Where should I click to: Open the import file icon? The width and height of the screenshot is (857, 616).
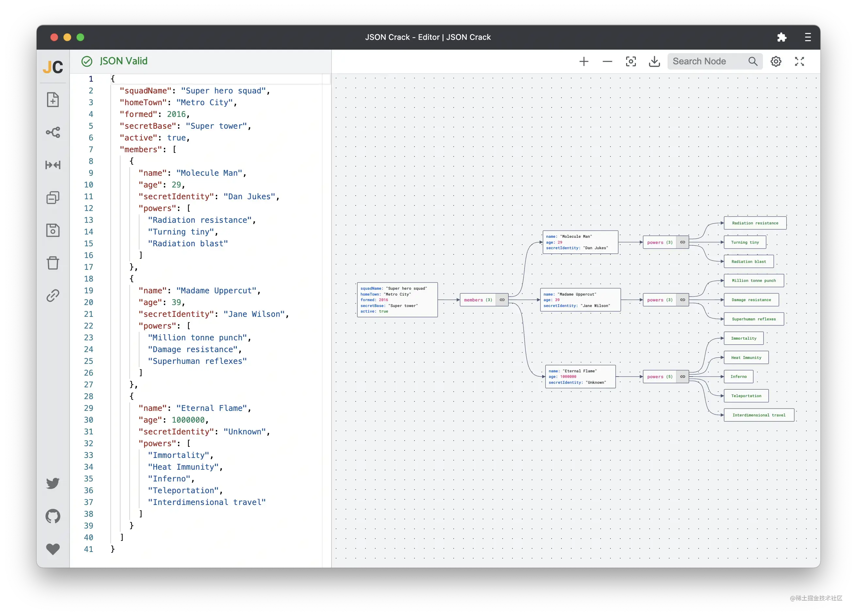click(x=53, y=100)
